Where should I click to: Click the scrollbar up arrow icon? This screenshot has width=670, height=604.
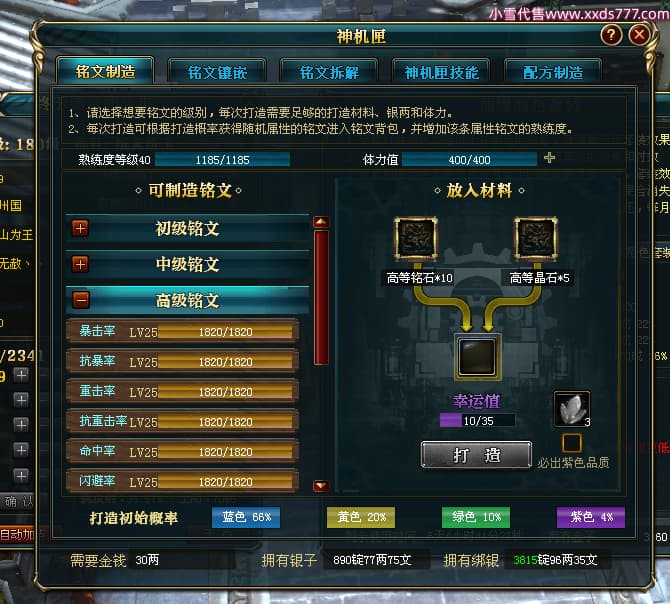point(321,222)
